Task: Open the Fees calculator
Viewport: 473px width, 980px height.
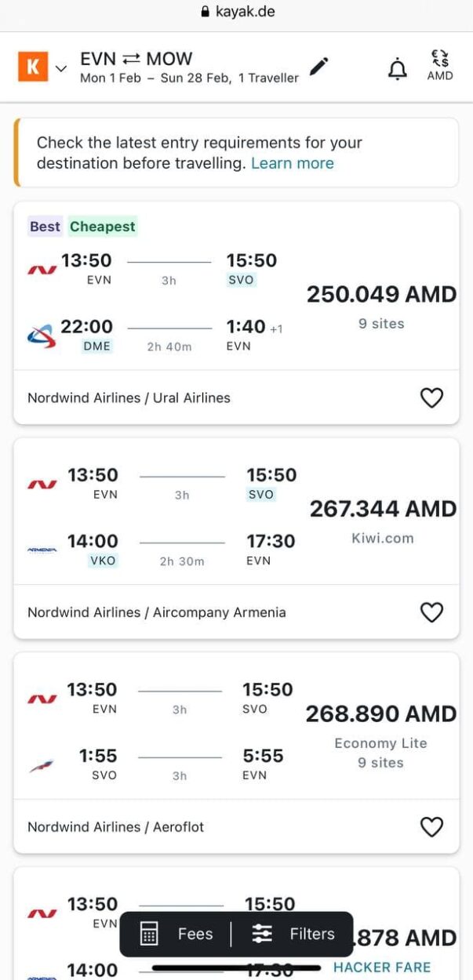Action: 177,934
